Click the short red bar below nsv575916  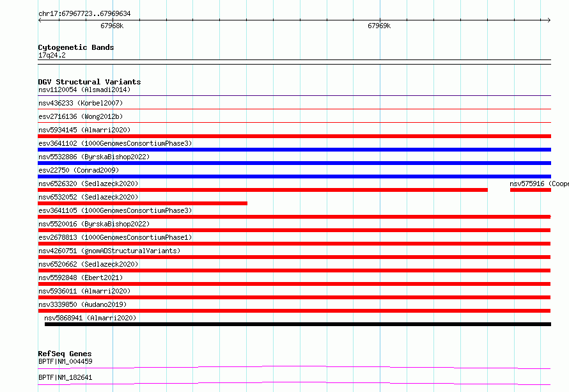(x=531, y=190)
